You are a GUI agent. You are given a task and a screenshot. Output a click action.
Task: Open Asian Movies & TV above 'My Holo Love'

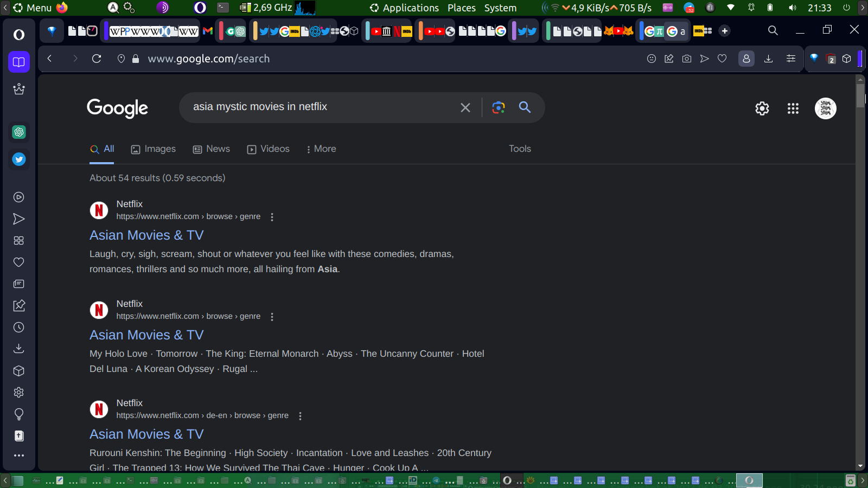146,335
